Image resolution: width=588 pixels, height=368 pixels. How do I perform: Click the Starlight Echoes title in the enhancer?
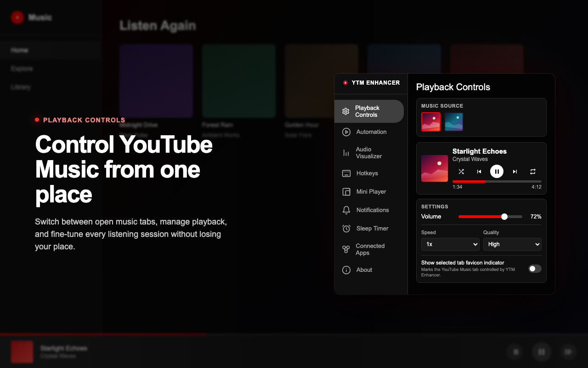tap(480, 151)
